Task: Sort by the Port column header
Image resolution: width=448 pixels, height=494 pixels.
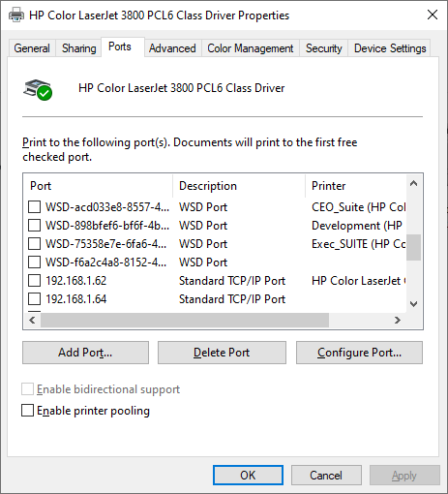Action: (x=99, y=186)
